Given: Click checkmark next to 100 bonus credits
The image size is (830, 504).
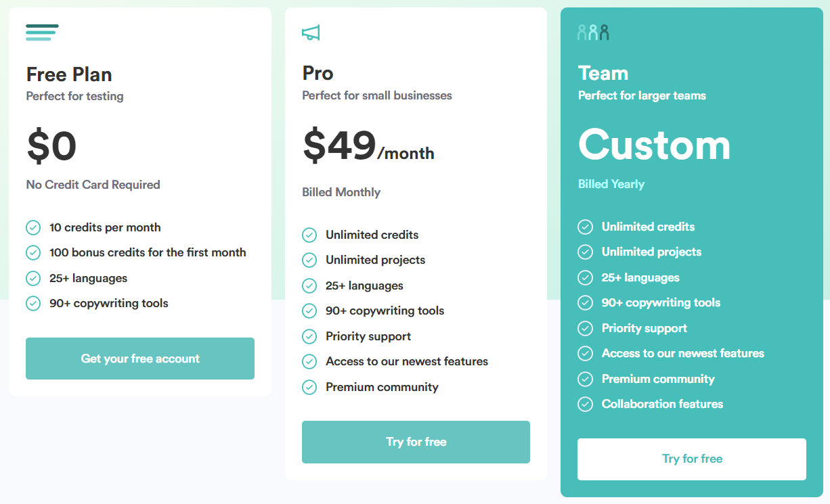Looking at the screenshot, I should [33, 252].
